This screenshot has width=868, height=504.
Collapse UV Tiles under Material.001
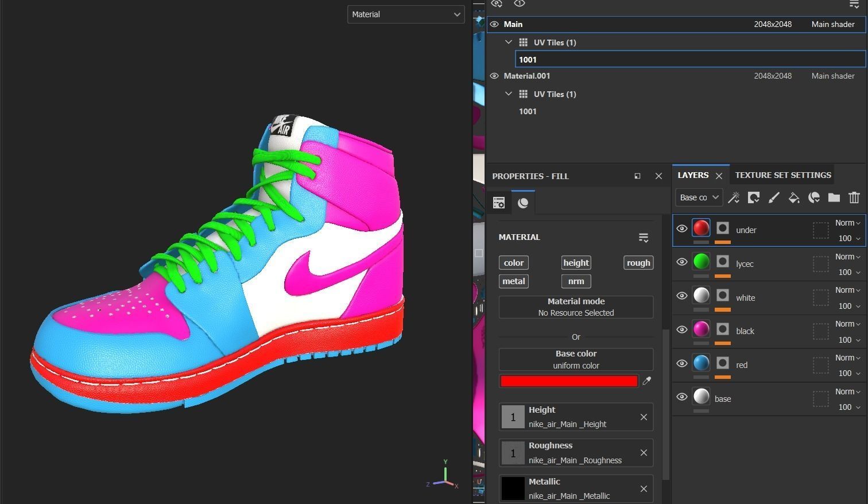click(x=509, y=94)
